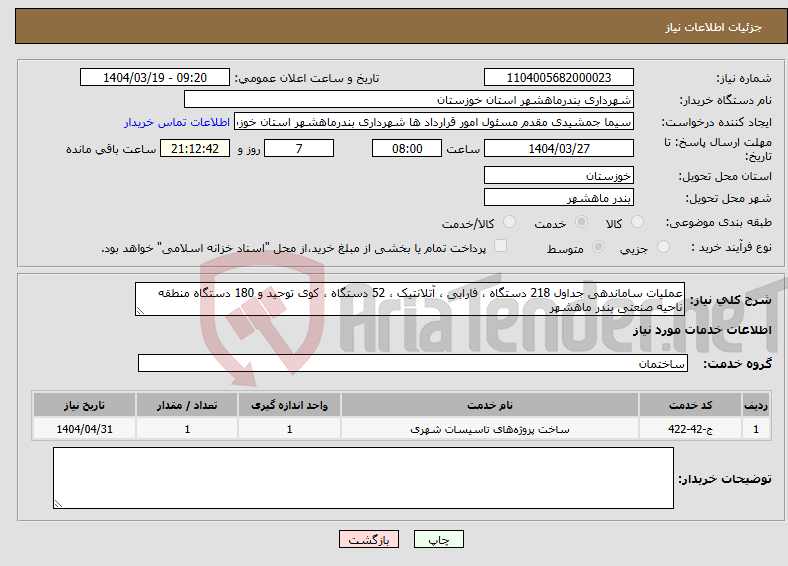Click the buyer name field شهرداری بندرماهشهر
The height and width of the screenshot is (566, 788).
click(x=409, y=100)
